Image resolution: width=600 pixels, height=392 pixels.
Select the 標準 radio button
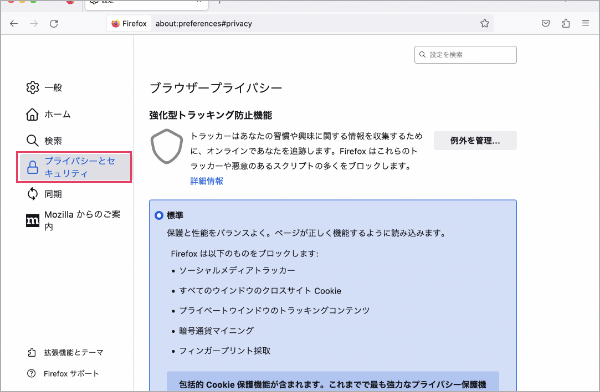[159, 216]
